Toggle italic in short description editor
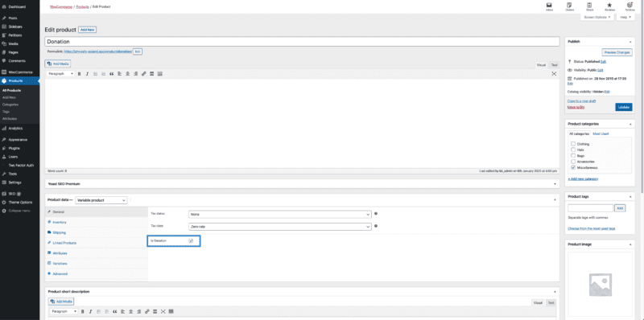 (91, 312)
